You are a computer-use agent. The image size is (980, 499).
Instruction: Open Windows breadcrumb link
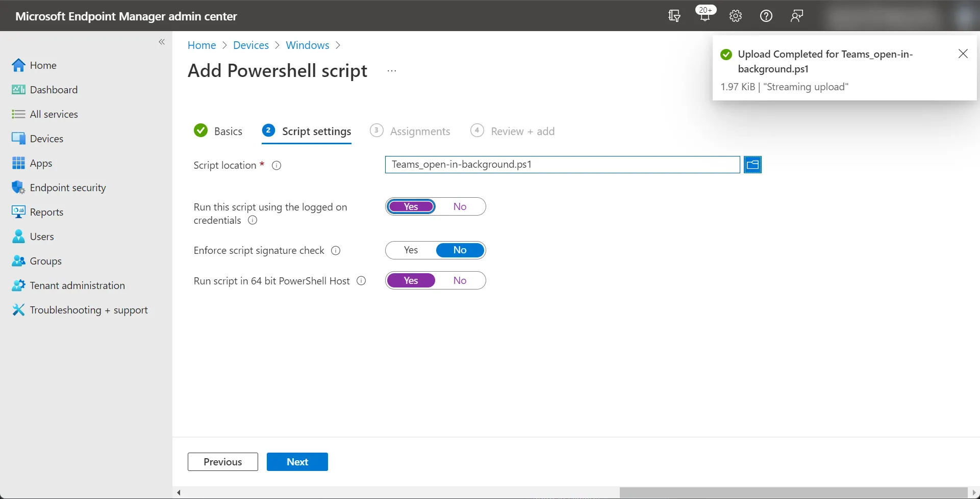click(308, 45)
